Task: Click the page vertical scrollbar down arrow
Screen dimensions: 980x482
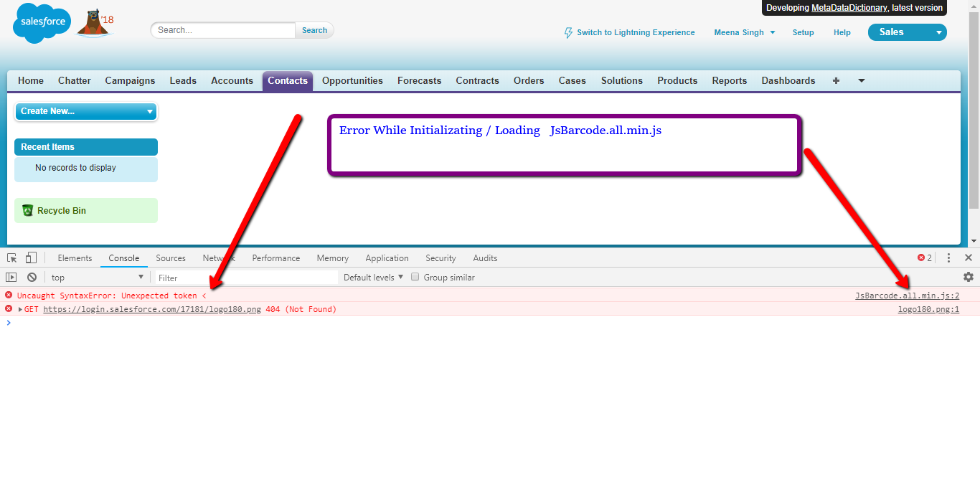Action: click(x=974, y=241)
